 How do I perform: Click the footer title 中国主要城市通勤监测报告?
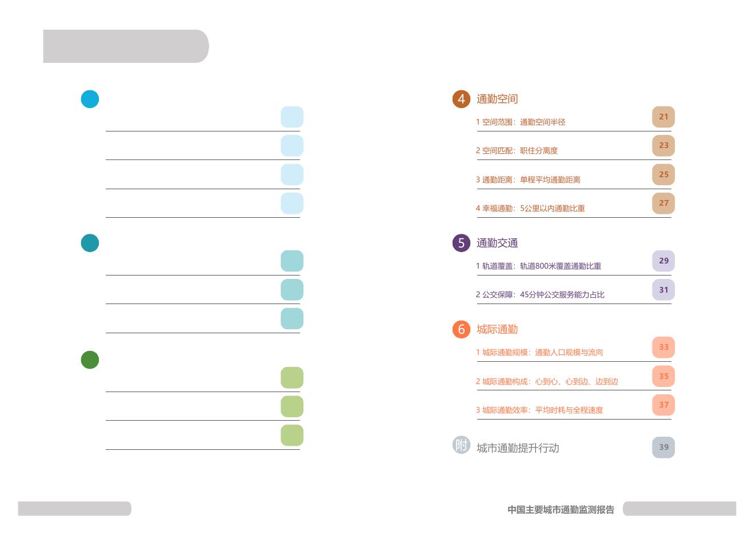click(561, 509)
